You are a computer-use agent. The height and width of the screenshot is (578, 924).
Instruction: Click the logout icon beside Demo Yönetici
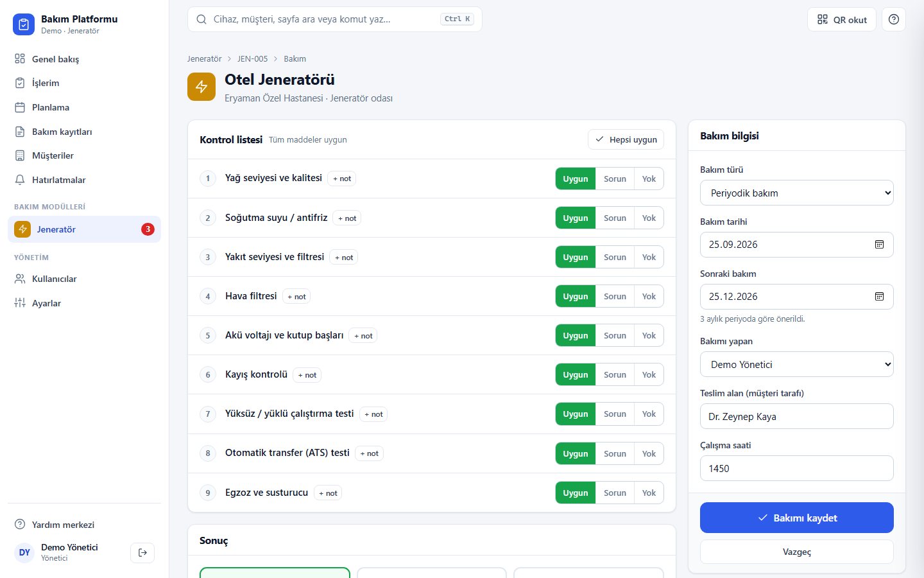pos(142,552)
